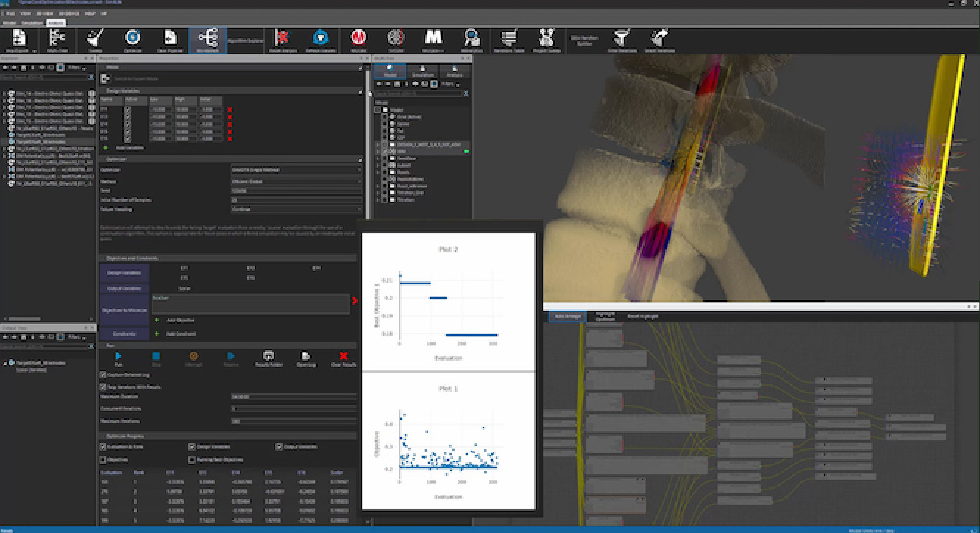Expand the Root_reference item in the model tree
980x533 pixels.
pyautogui.click(x=378, y=186)
